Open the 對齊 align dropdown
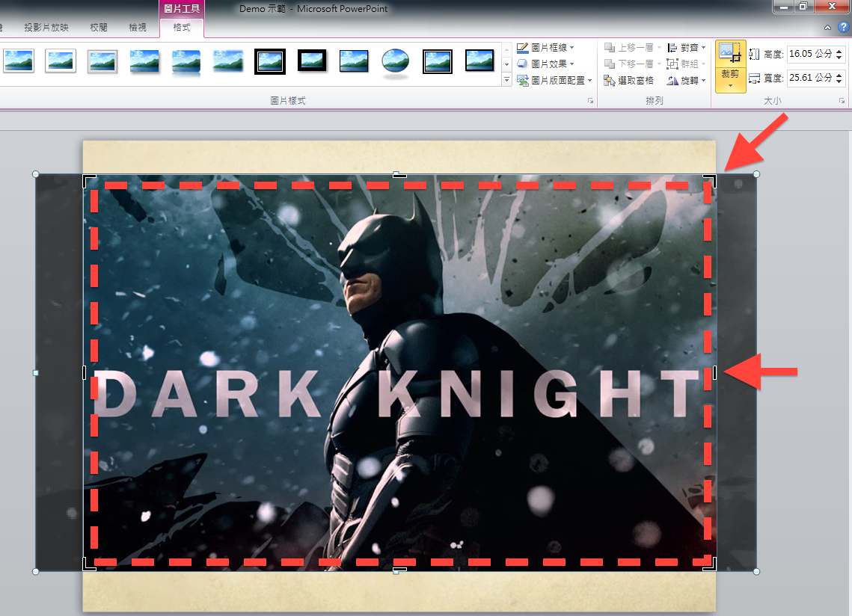This screenshot has height=616, width=852. [686, 48]
